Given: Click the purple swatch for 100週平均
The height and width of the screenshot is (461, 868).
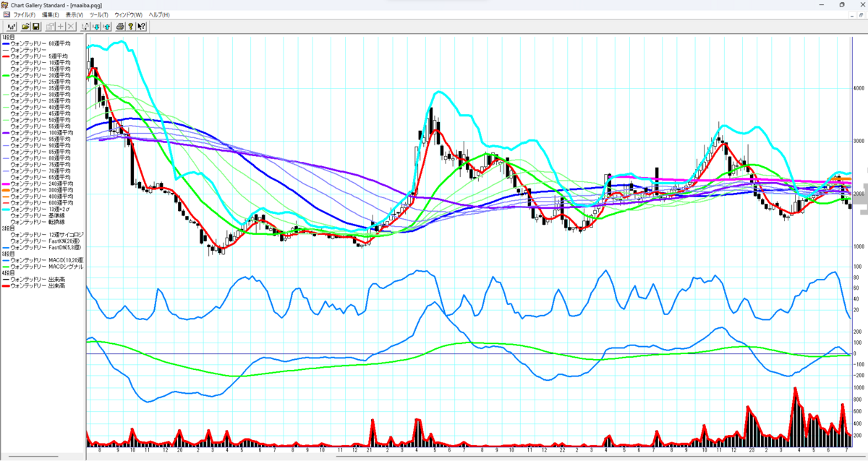Looking at the screenshot, I should [6, 133].
